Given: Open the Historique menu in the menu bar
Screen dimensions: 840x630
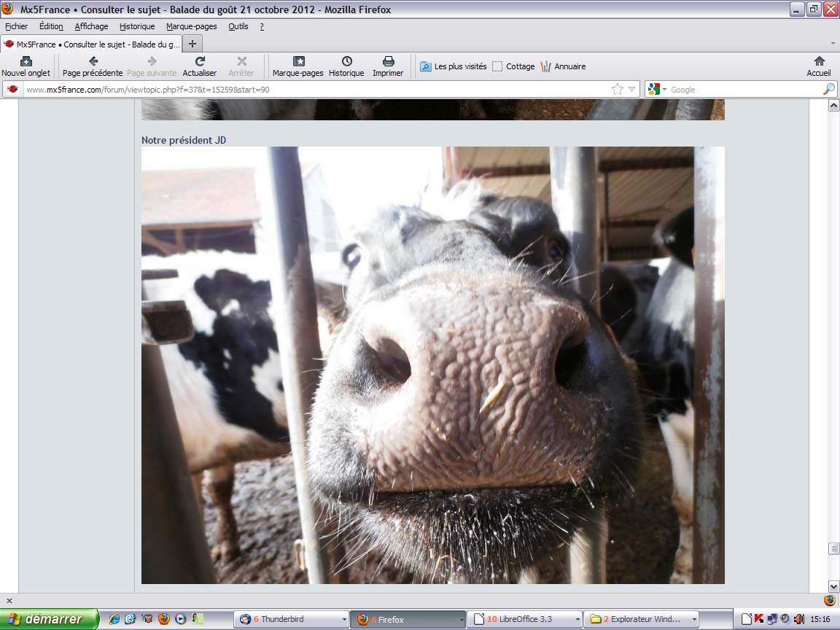Looking at the screenshot, I should 137,26.
